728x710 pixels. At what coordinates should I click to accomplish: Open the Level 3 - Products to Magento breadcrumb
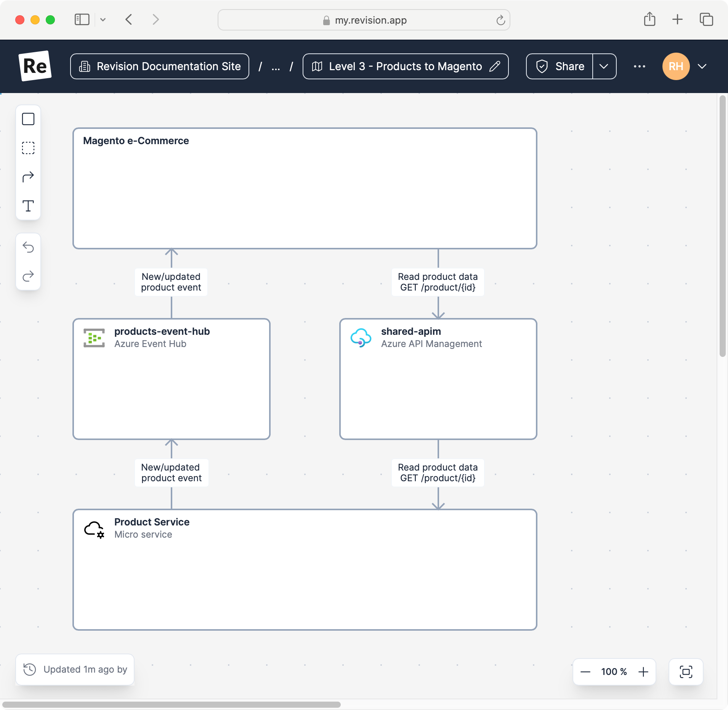[x=406, y=66]
